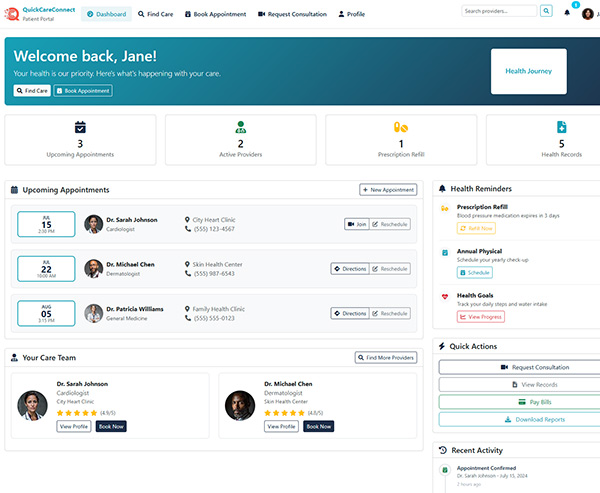The width and height of the screenshot is (600, 493).
Task: Book Now with Dr. Sarah Johnson
Action: click(111, 426)
